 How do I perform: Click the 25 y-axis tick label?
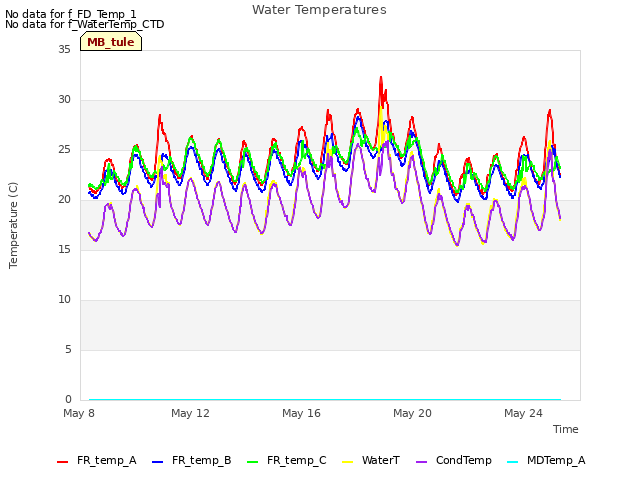pos(64,150)
